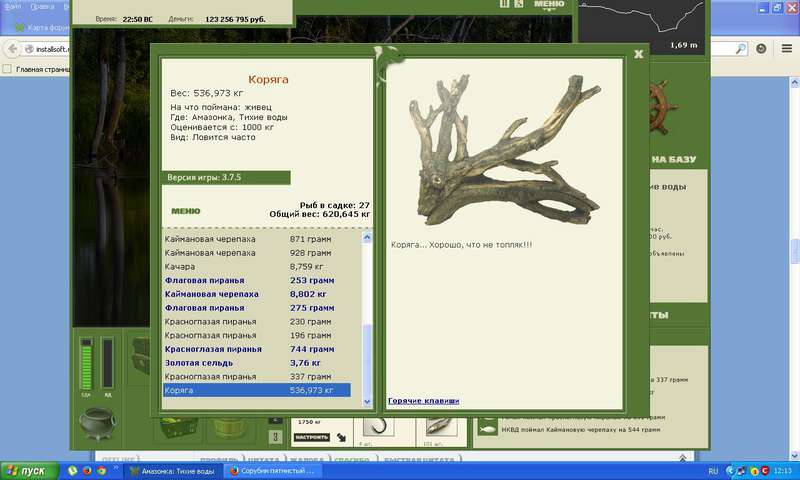800x480 pixels.
Task: Select the fishing hook slot
Action: click(378, 427)
